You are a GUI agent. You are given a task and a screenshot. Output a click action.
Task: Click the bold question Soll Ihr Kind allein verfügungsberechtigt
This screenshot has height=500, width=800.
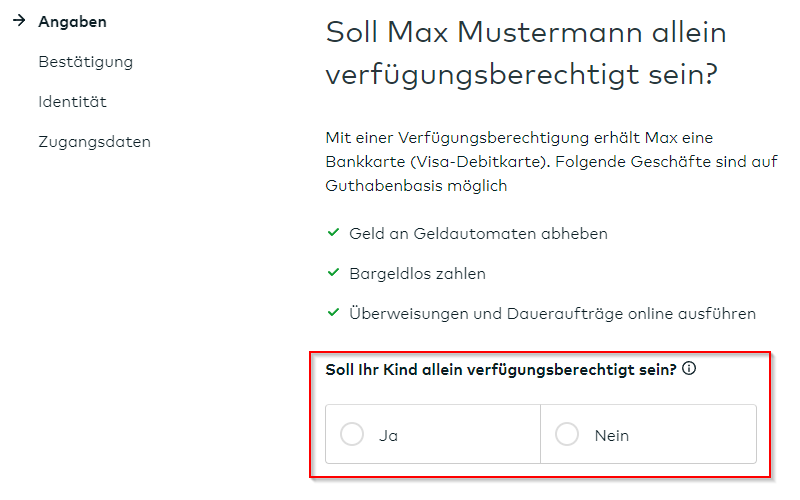click(501, 369)
